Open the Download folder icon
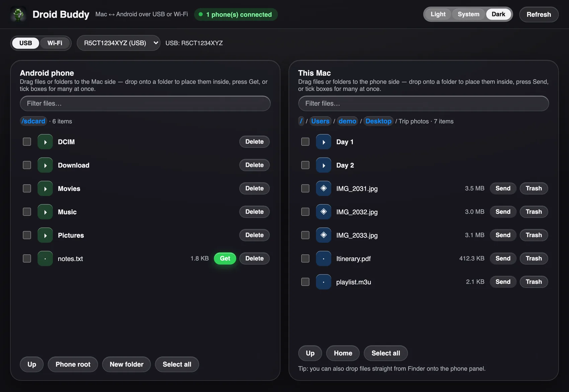Viewport: 569px width, 392px height. click(45, 165)
